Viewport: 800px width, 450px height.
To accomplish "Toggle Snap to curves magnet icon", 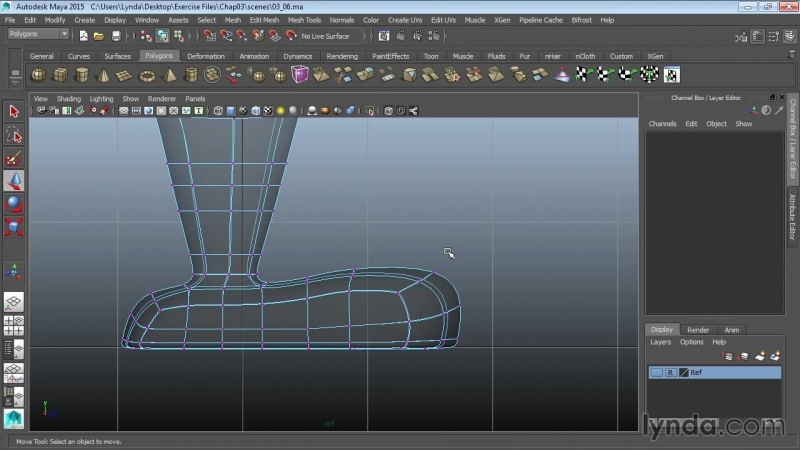I will click(x=226, y=36).
